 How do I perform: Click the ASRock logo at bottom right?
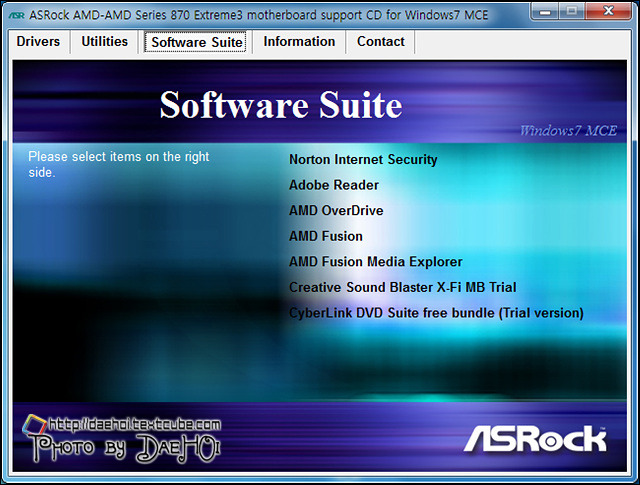[x=536, y=439]
